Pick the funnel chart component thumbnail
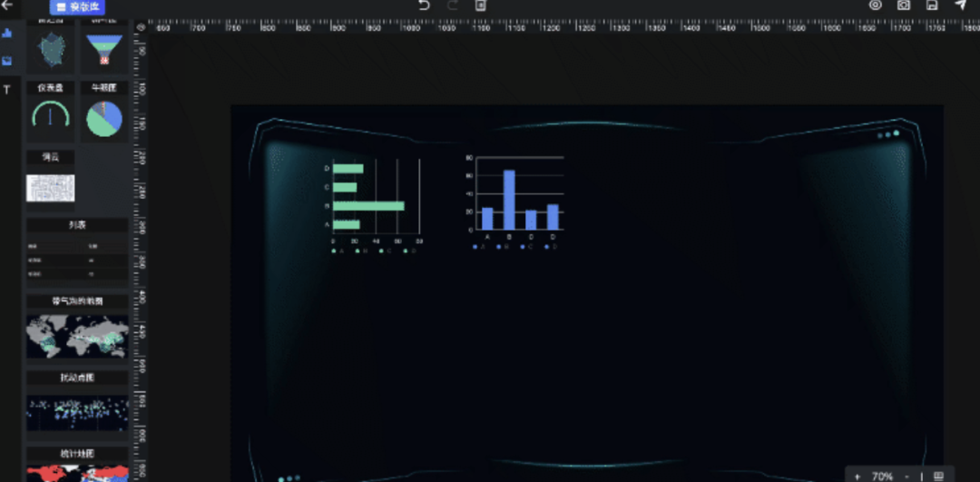Viewport: 980px width, 482px height. pyautogui.click(x=104, y=50)
